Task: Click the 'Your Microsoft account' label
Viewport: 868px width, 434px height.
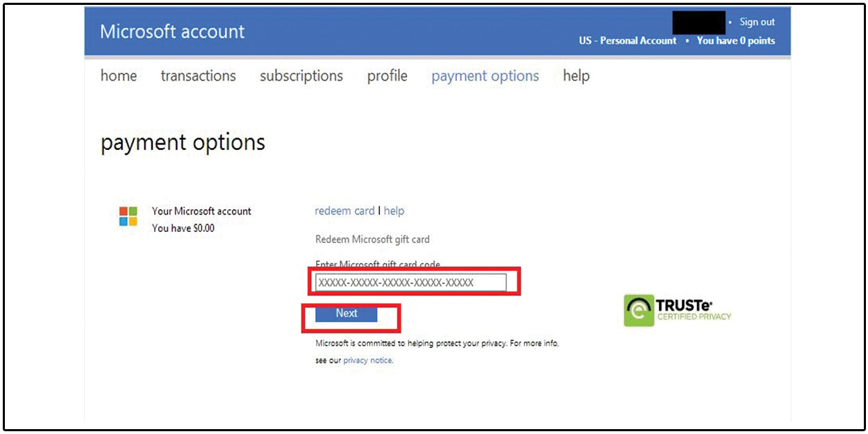Action: tap(201, 211)
